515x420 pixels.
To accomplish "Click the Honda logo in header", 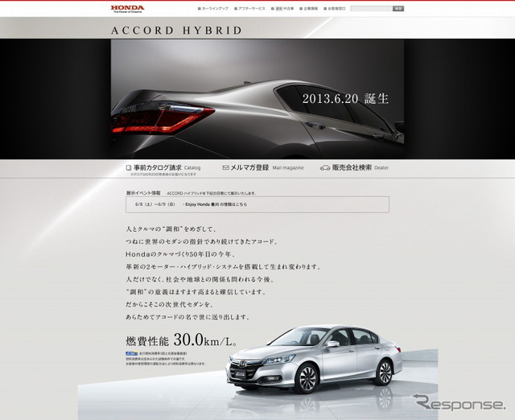I will click(127, 9).
